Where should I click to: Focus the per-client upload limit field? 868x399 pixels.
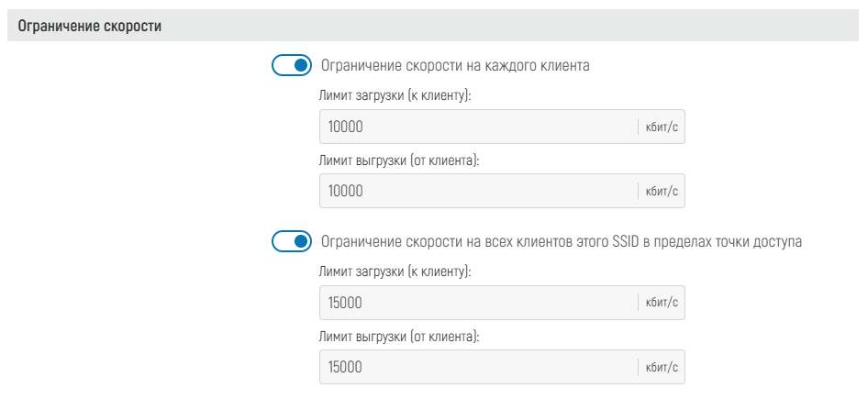click(477, 191)
